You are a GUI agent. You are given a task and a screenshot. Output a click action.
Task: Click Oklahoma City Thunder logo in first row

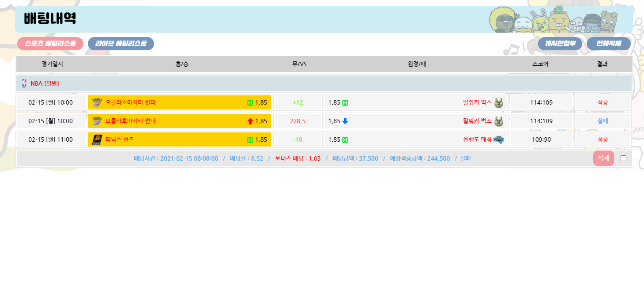coord(97,103)
